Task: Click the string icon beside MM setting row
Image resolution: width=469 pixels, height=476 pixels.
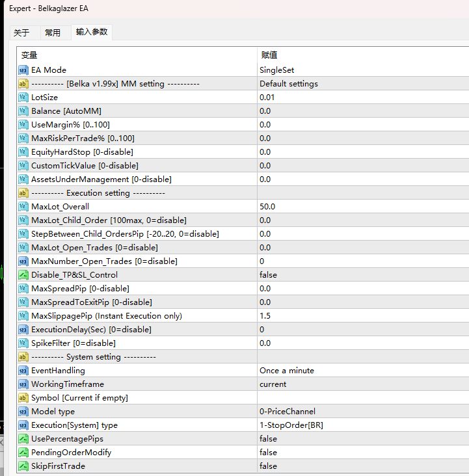Action: (x=23, y=84)
